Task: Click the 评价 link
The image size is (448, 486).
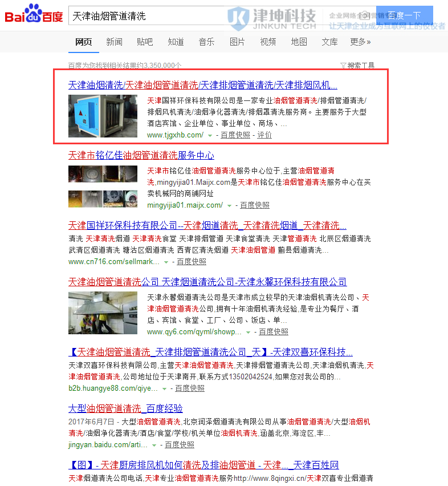Action: pyautogui.click(x=264, y=135)
